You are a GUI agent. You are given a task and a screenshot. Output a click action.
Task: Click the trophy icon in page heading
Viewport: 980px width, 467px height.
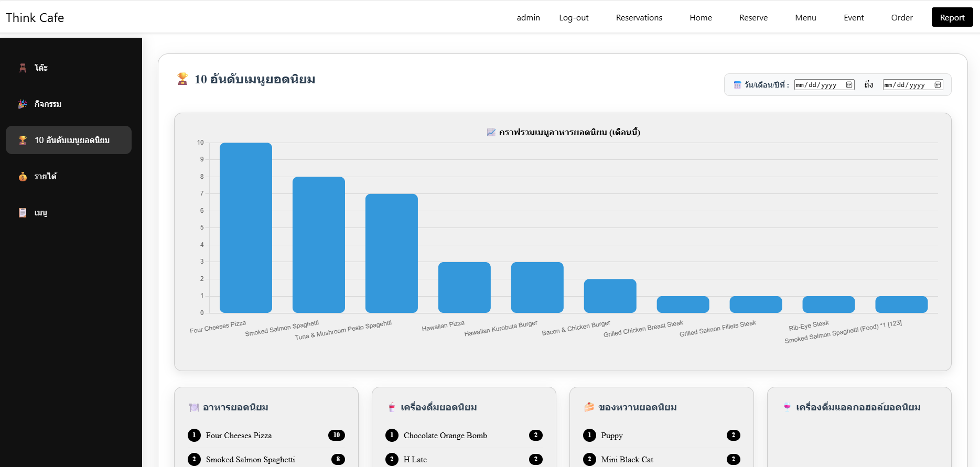[x=182, y=79]
